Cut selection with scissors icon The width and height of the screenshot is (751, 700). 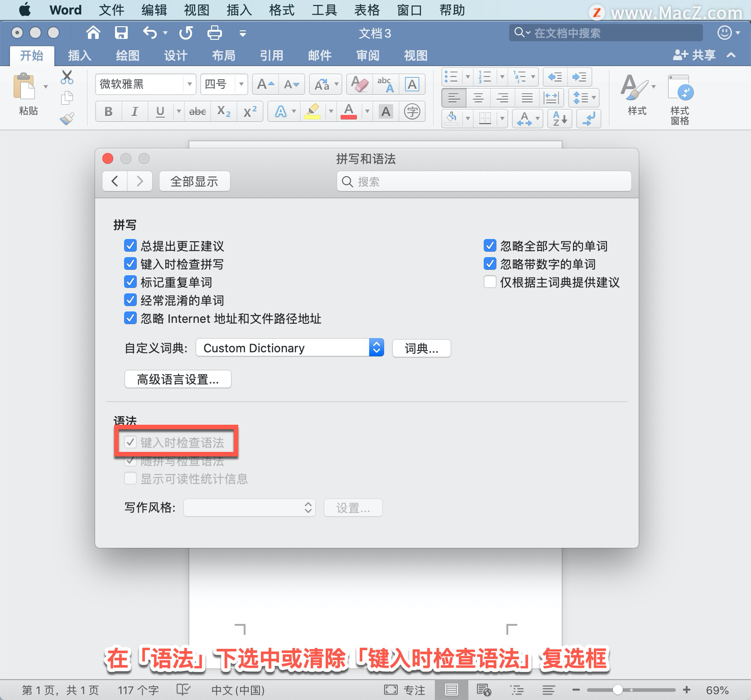[x=67, y=77]
